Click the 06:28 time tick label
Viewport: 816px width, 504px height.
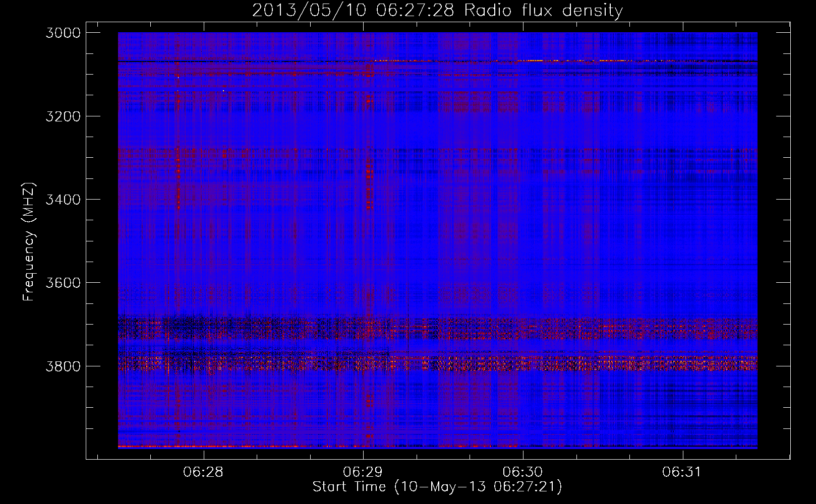point(203,472)
